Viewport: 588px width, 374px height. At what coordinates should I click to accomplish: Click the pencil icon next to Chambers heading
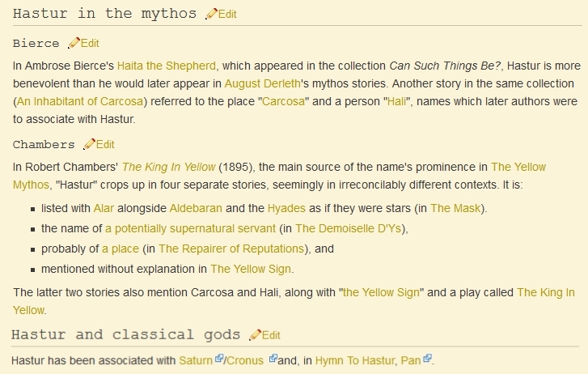(90, 144)
